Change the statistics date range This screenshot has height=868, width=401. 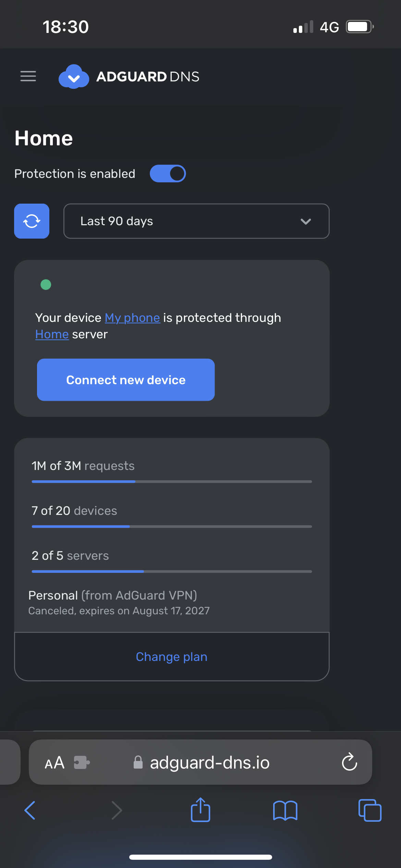(x=196, y=221)
